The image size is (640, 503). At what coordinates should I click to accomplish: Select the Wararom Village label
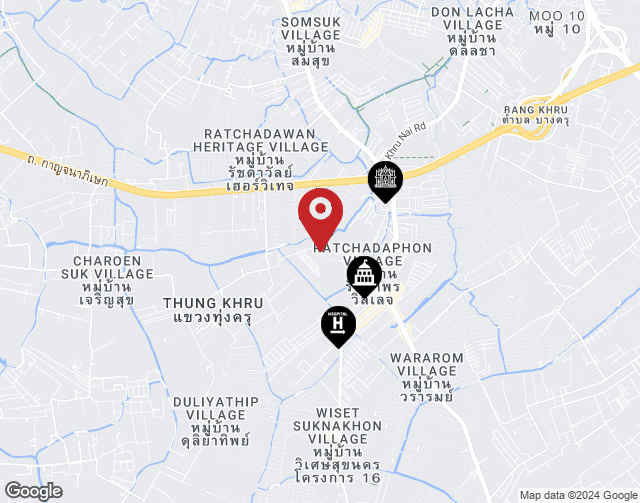click(427, 378)
